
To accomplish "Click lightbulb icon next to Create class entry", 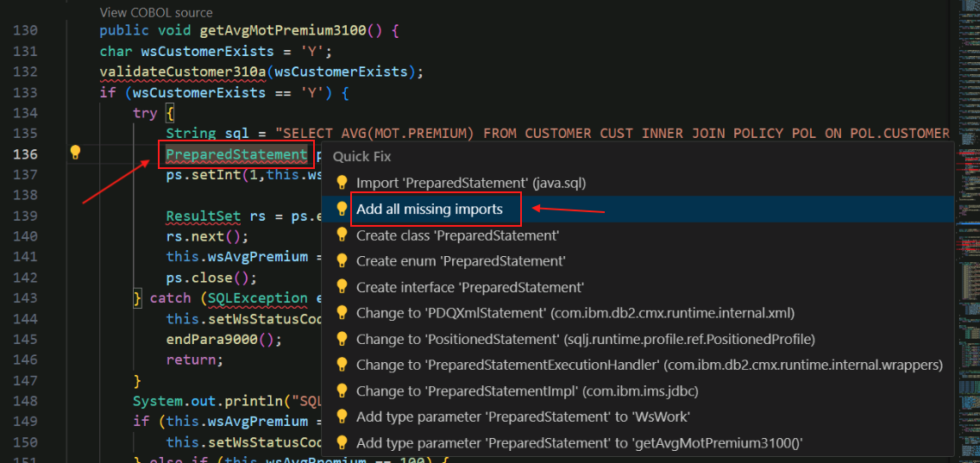I will pos(342,235).
